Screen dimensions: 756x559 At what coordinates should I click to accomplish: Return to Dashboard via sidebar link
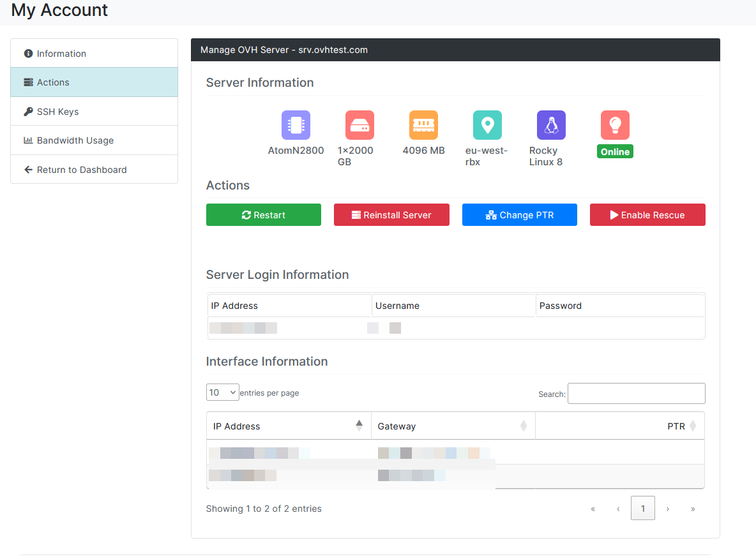[x=94, y=170]
